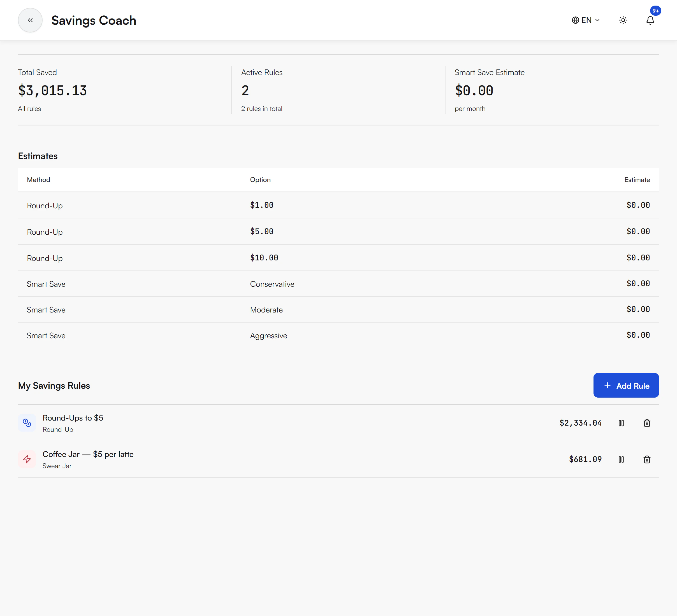The image size is (677, 616).
Task: Select the Round-Up $1.00 option cell
Action: pyautogui.click(x=262, y=205)
